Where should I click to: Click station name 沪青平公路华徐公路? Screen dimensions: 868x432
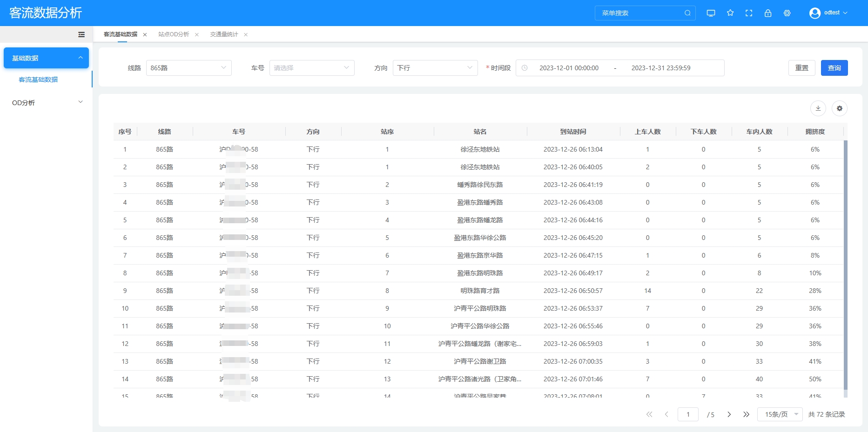480,326
